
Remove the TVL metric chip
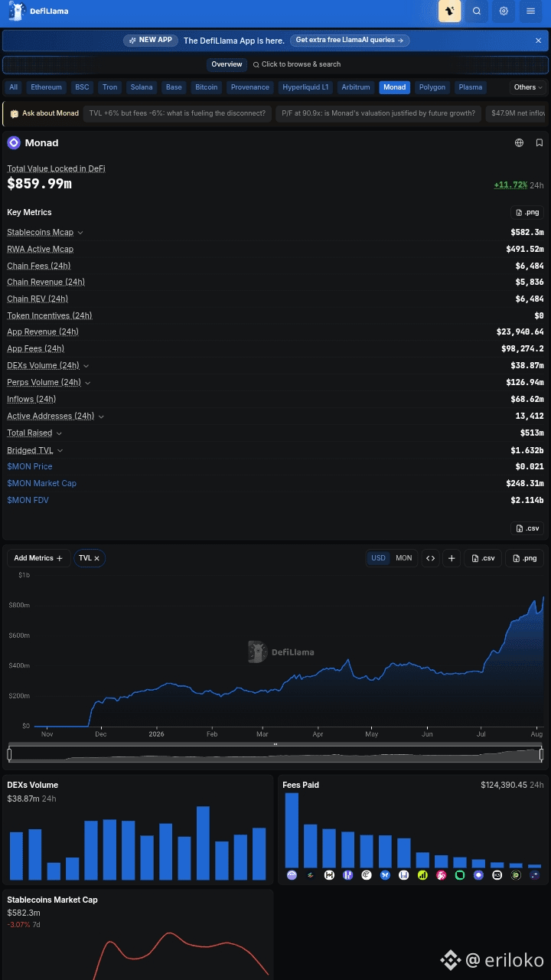[x=97, y=558]
